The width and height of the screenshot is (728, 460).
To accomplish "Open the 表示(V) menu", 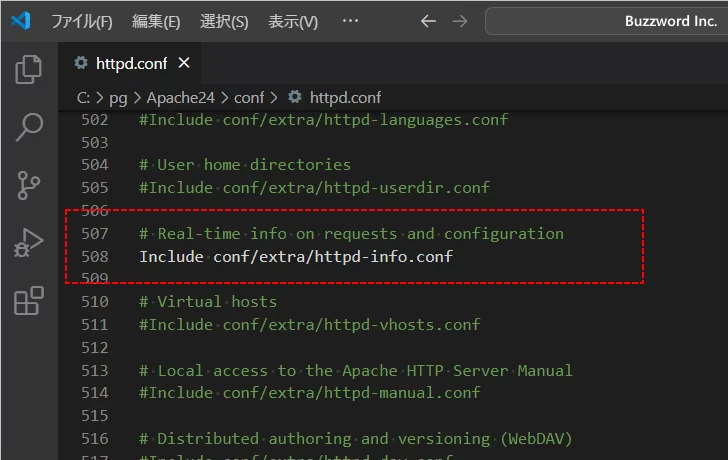I will point(293,21).
